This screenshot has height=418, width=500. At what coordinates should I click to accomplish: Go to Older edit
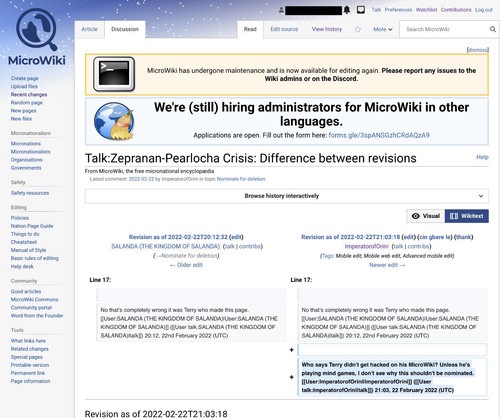[186, 265]
